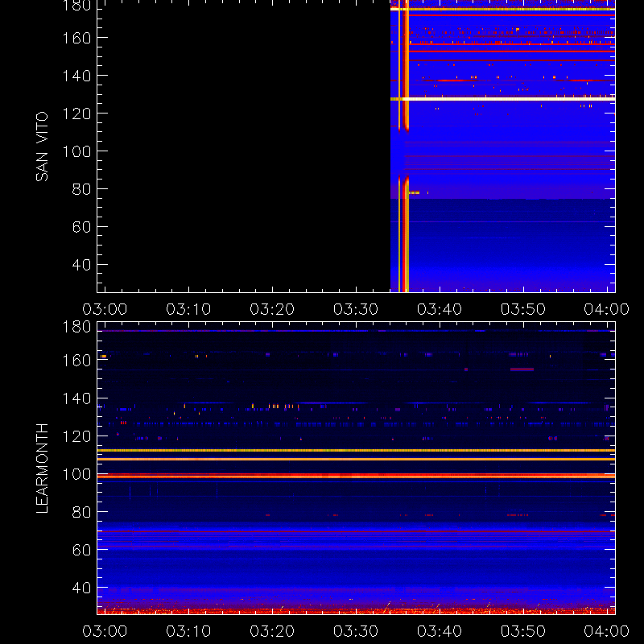
Task: Click the 04:00 time label under San Vito plot
Action: click(x=607, y=309)
